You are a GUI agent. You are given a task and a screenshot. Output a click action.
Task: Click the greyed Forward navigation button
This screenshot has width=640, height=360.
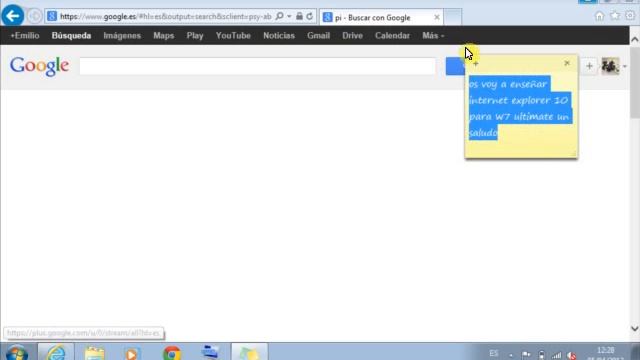pos(34,16)
